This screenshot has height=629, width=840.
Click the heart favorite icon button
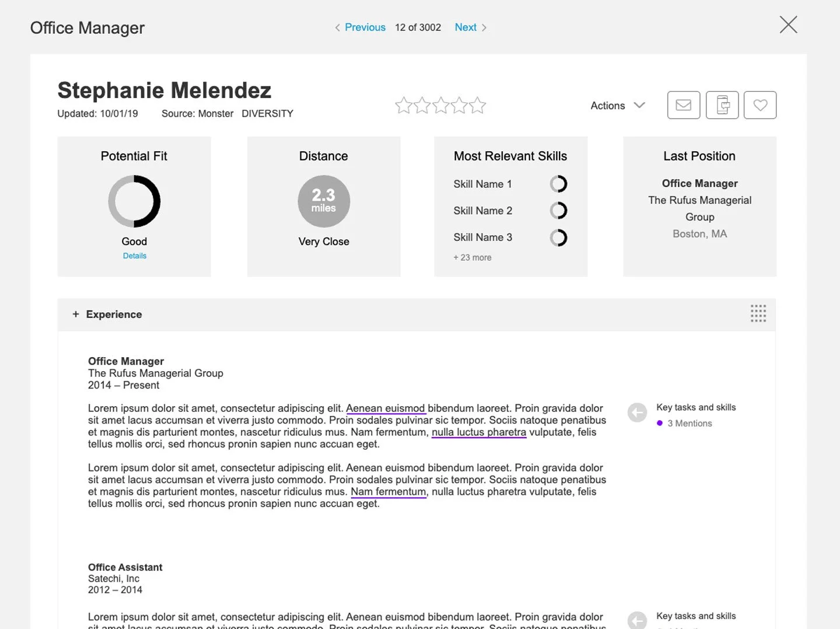pyautogui.click(x=760, y=105)
